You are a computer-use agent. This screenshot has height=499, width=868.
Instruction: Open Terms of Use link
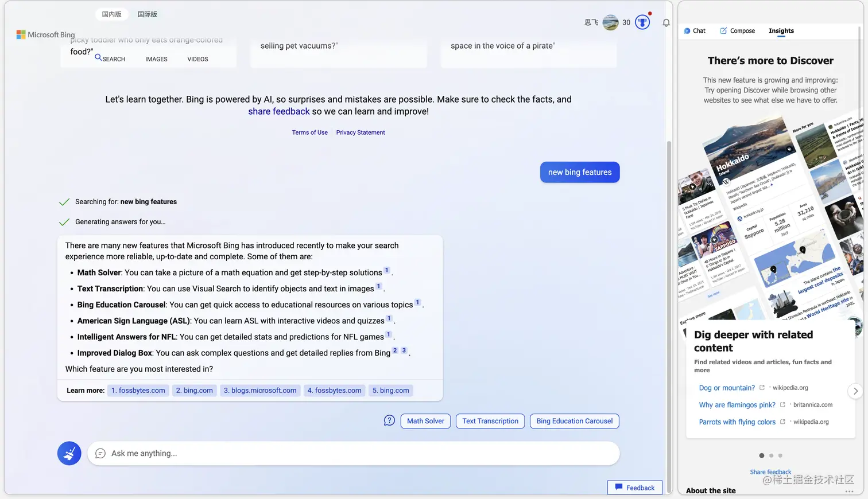309,132
